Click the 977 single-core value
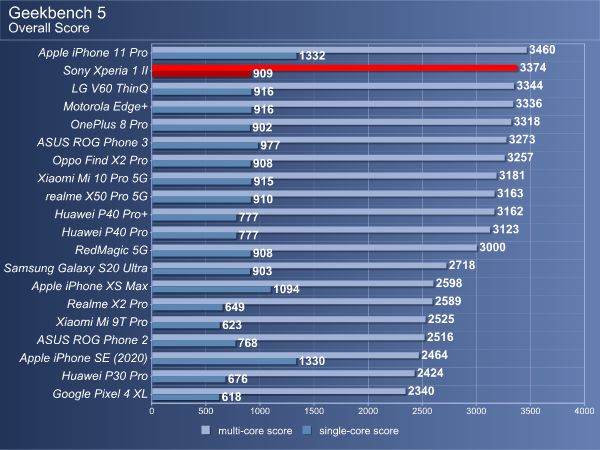The image size is (600, 450). tap(270, 146)
